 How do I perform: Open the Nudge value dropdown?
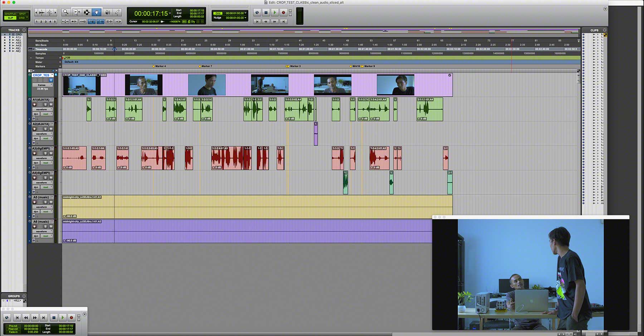coord(245,18)
